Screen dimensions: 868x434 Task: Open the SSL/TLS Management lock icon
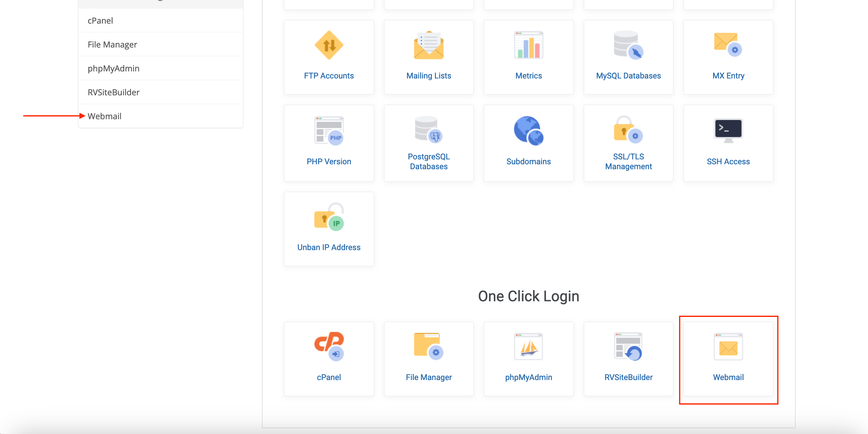pyautogui.click(x=628, y=130)
